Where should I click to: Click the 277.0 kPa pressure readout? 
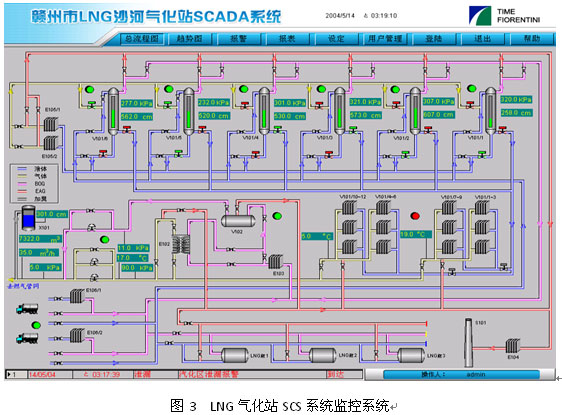click(137, 103)
